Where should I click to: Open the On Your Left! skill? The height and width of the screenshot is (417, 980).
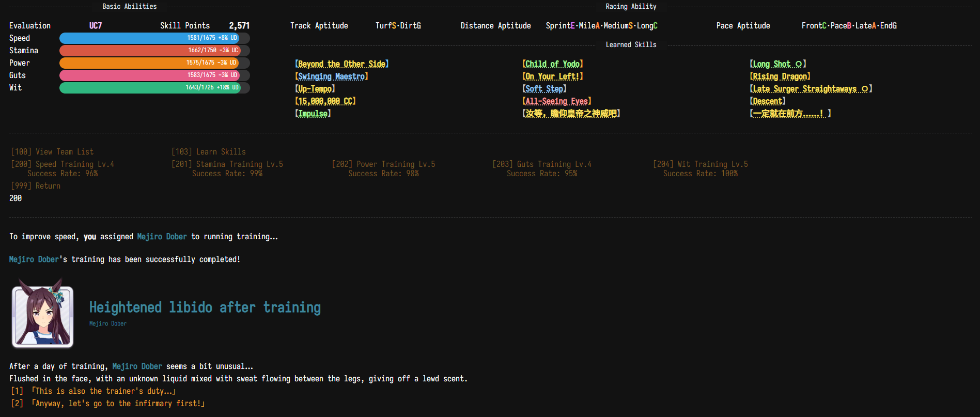553,76
